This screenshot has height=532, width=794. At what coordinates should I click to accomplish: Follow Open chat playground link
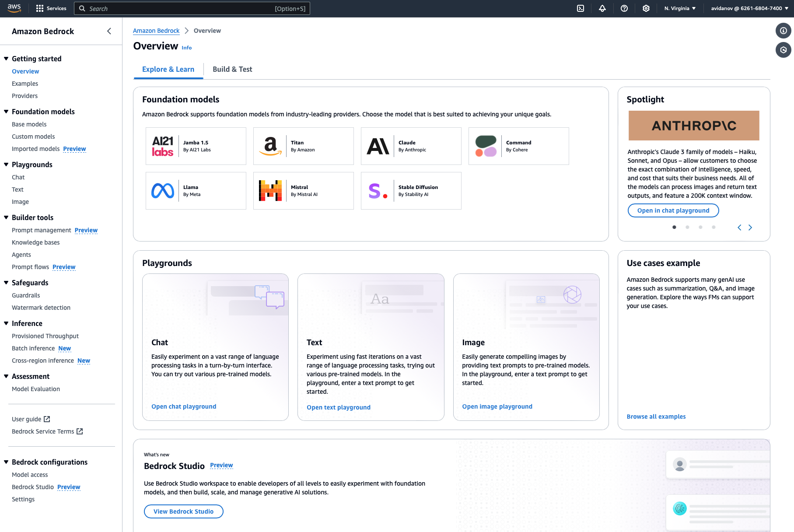pyautogui.click(x=184, y=406)
